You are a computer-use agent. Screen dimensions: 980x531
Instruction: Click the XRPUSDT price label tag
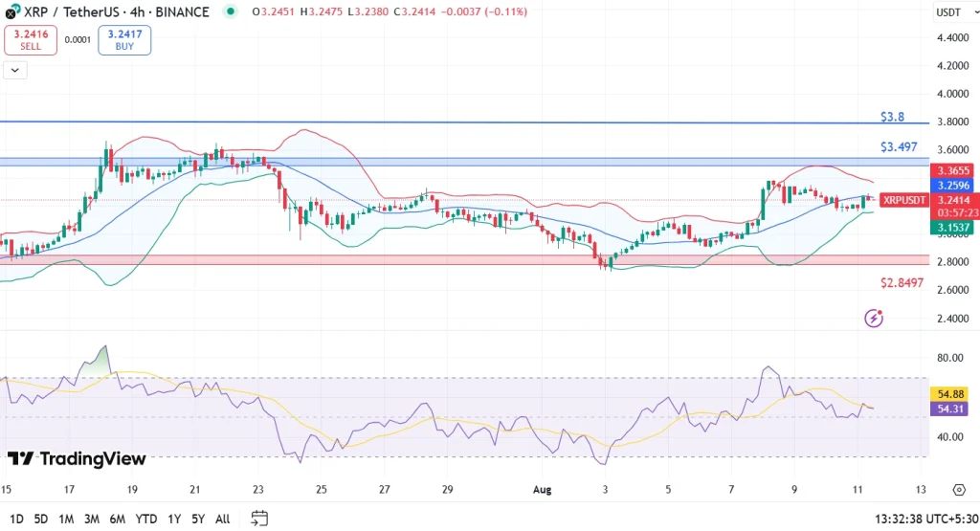tap(904, 200)
